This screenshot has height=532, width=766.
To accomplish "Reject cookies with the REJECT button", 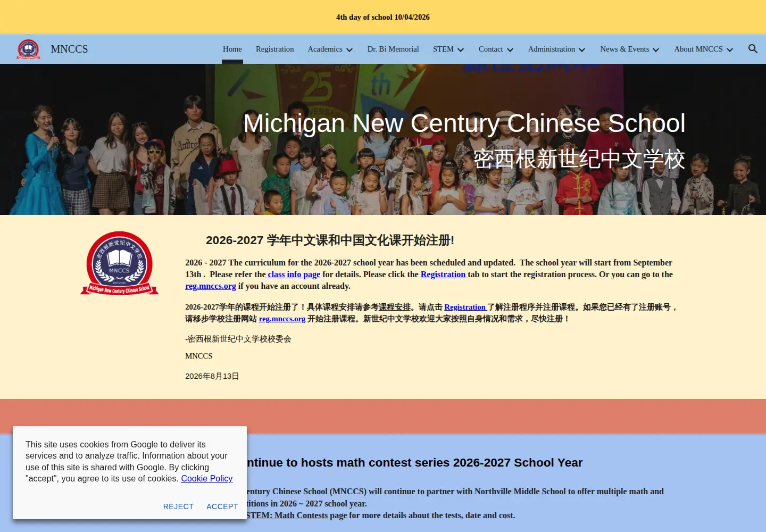I will [x=178, y=506].
